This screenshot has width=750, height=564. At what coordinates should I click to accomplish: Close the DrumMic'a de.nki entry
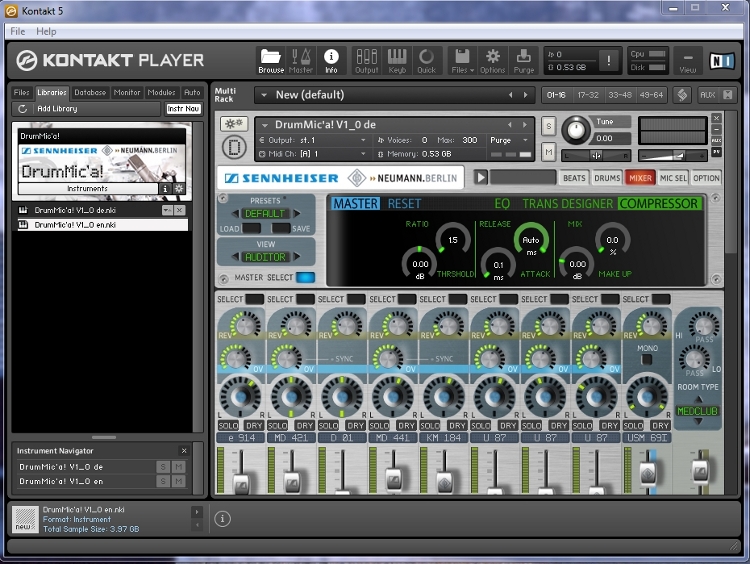click(179, 210)
